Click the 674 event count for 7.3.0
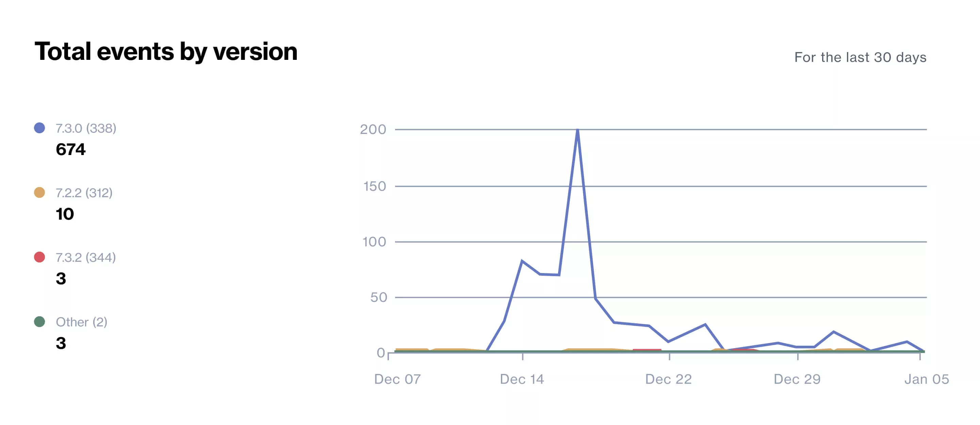This screenshot has width=980, height=425. click(x=71, y=149)
